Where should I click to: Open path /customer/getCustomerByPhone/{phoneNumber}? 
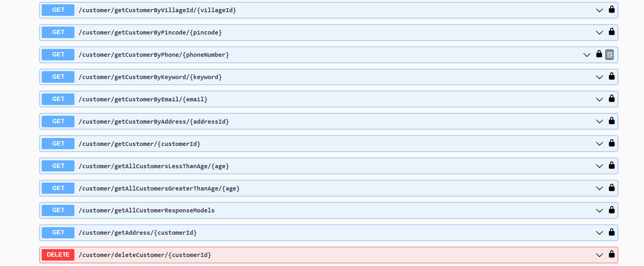154,55
